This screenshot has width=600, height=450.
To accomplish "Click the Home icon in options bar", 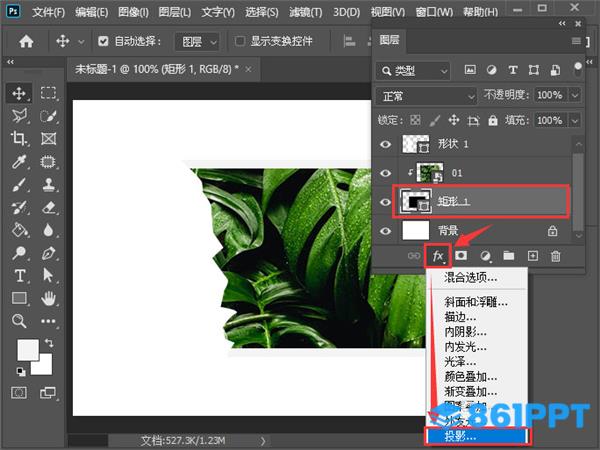I will click(x=26, y=41).
